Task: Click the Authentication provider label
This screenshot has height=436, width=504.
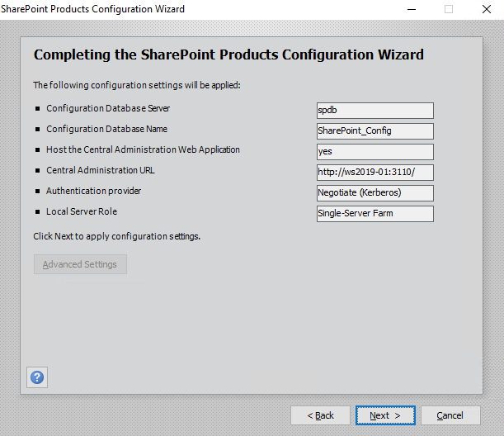Action: point(93,191)
